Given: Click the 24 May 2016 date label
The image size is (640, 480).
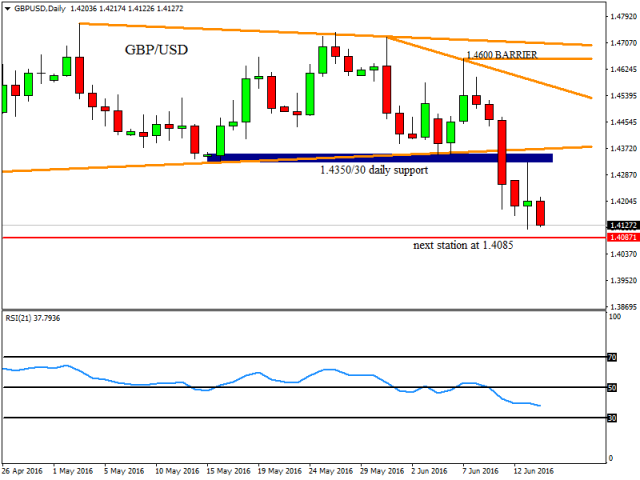Looking at the screenshot, I should pos(331,471).
